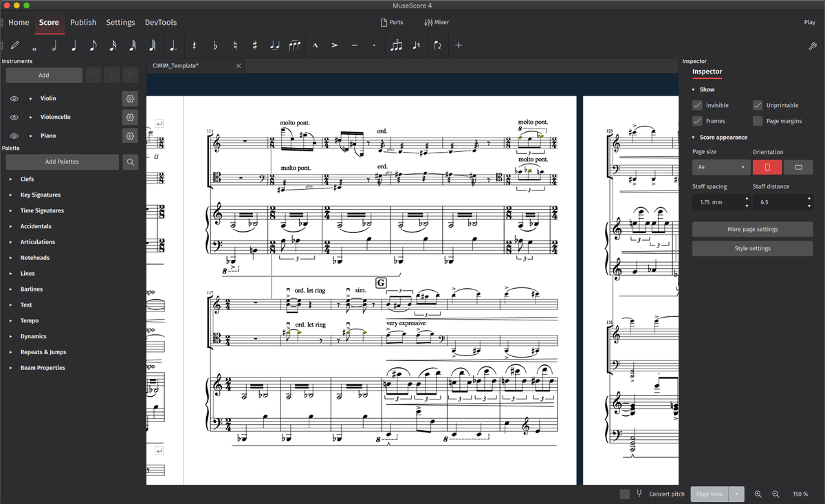Collapse the Score appearance section
Viewport: 825px width, 504px height.
[x=693, y=138]
